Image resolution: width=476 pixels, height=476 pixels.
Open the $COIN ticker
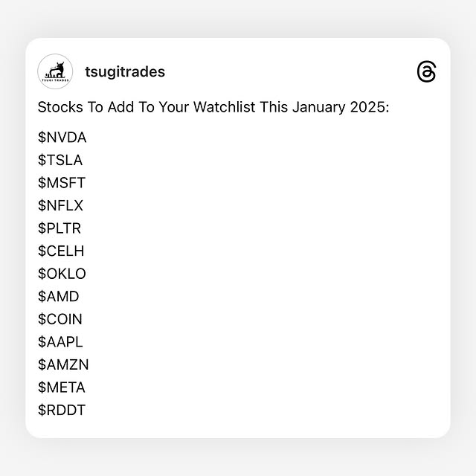[60, 319]
